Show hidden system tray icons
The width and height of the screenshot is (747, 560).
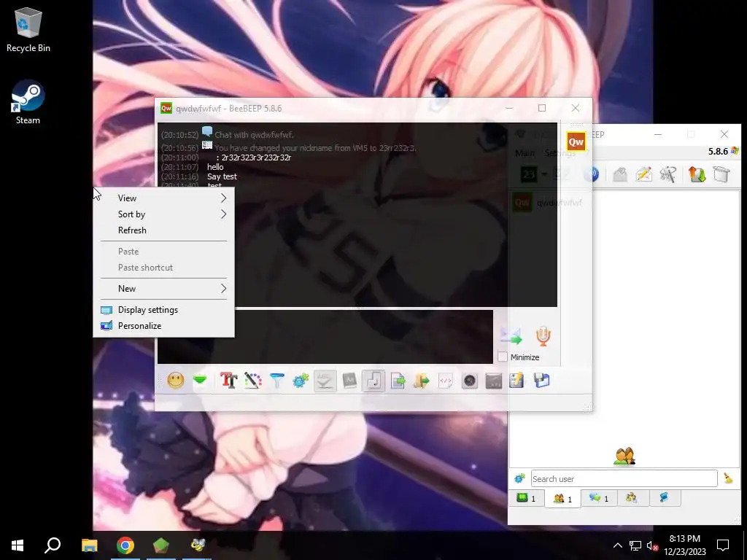617,545
